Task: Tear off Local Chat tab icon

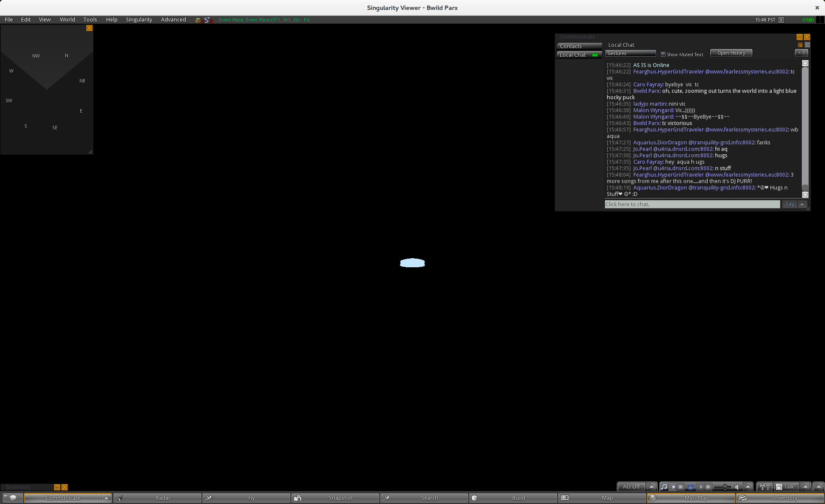Action: click(x=800, y=45)
